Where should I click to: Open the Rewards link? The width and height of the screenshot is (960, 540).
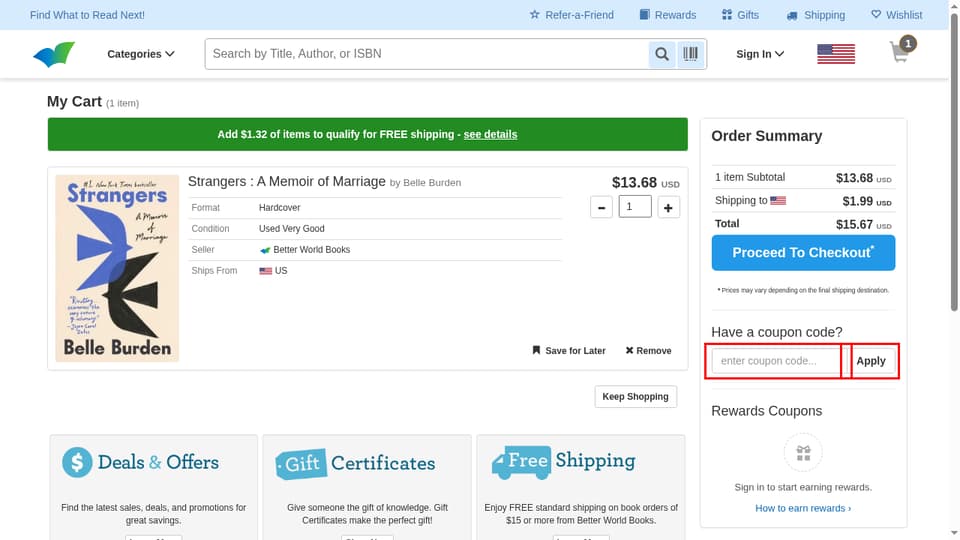668,15
